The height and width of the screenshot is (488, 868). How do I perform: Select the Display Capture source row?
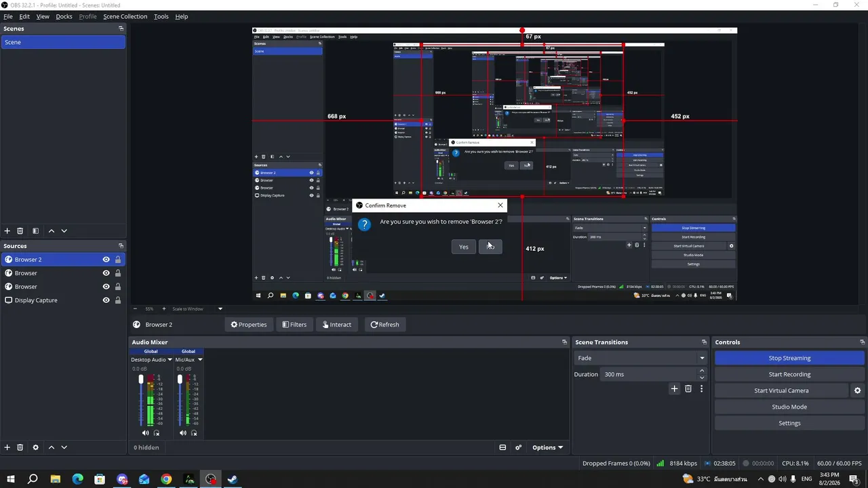pos(63,300)
